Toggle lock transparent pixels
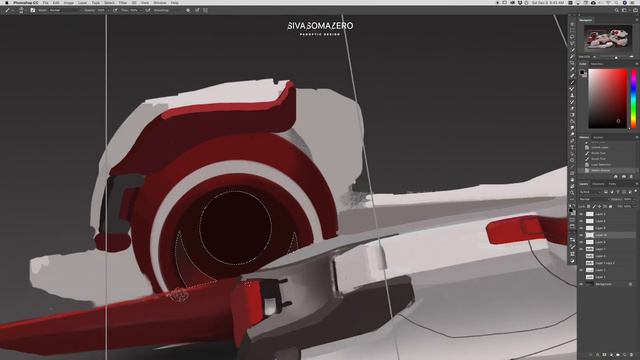The width and height of the screenshot is (640, 360). point(589,207)
